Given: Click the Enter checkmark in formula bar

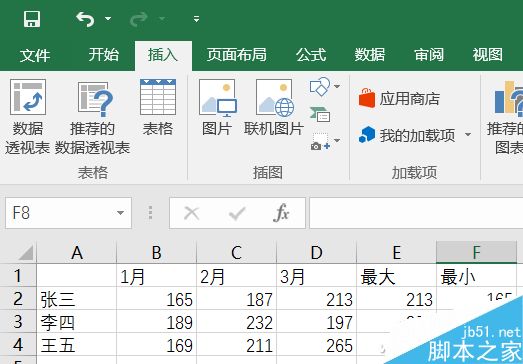Looking at the screenshot, I should pos(237,213).
